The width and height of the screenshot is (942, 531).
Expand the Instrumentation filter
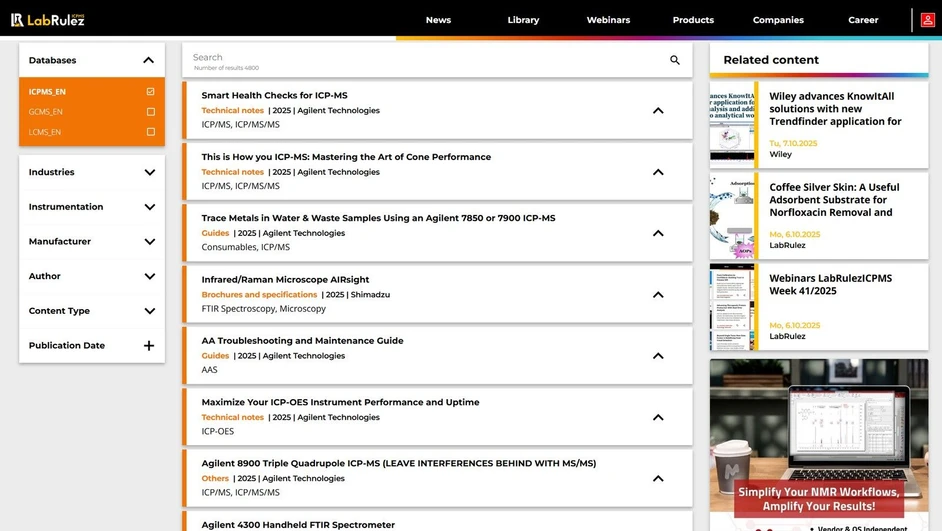[x=150, y=207]
